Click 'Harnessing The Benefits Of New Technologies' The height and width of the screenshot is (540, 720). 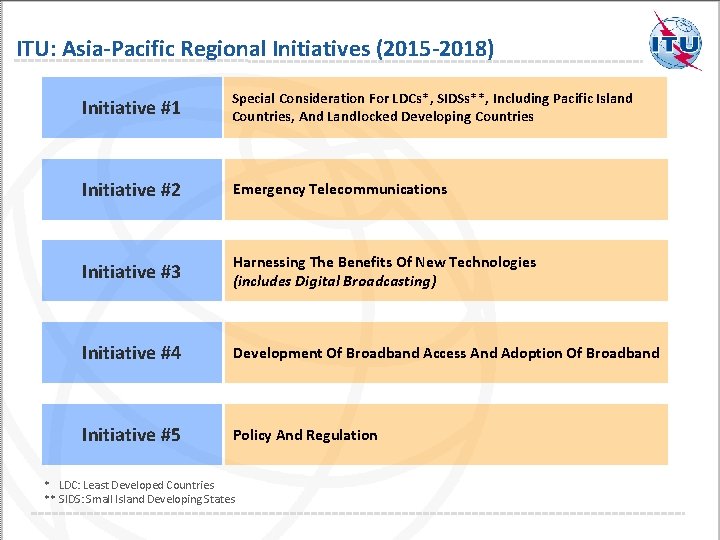click(384, 262)
